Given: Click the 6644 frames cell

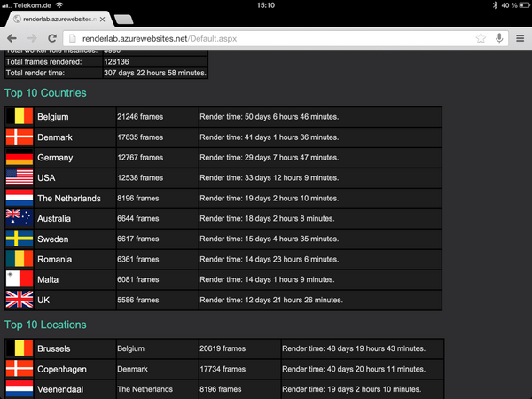Looking at the screenshot, I should coord(158,218).
